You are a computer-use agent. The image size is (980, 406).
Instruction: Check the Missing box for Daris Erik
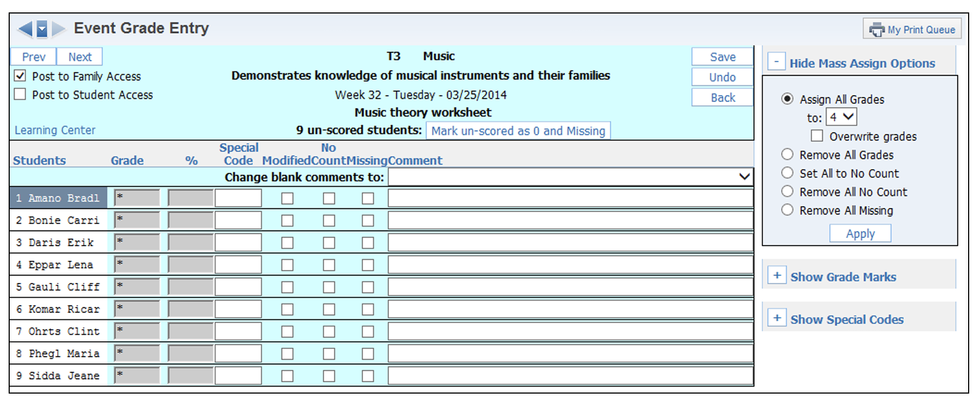pyautogui.click(x=368, y=243)
